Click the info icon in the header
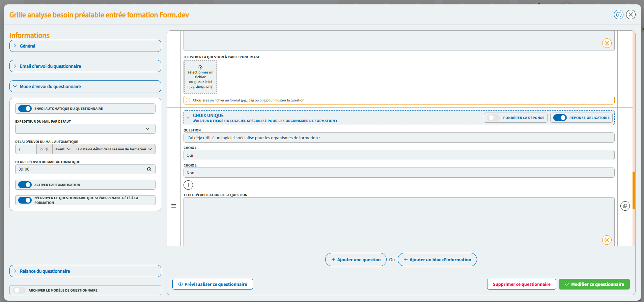644x302 pixels. pyautogui.click(x=618, y=14)
